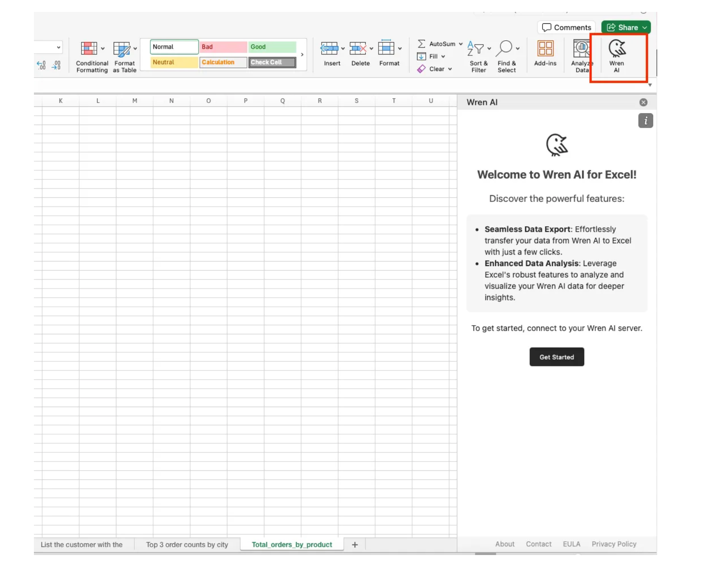The image size is (703, 588).
Task: Click the Get Started button
Action: (557, 357)
